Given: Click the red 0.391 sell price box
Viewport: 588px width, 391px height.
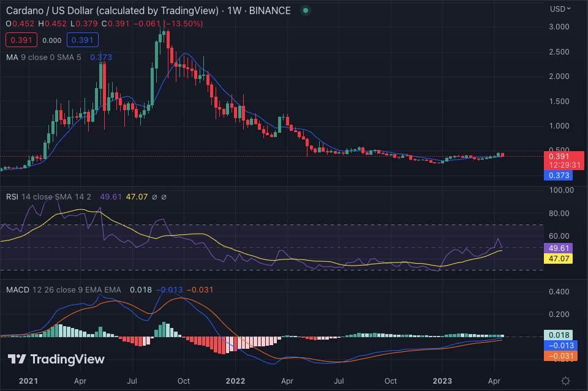Looking at the screenshot, I should pos(21,40).
